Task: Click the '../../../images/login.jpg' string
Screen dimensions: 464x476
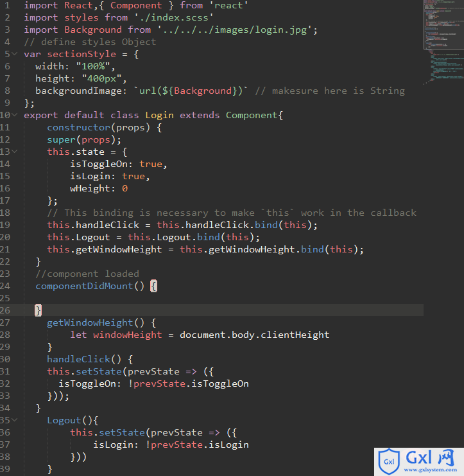Action: click(x=235, y=30)
